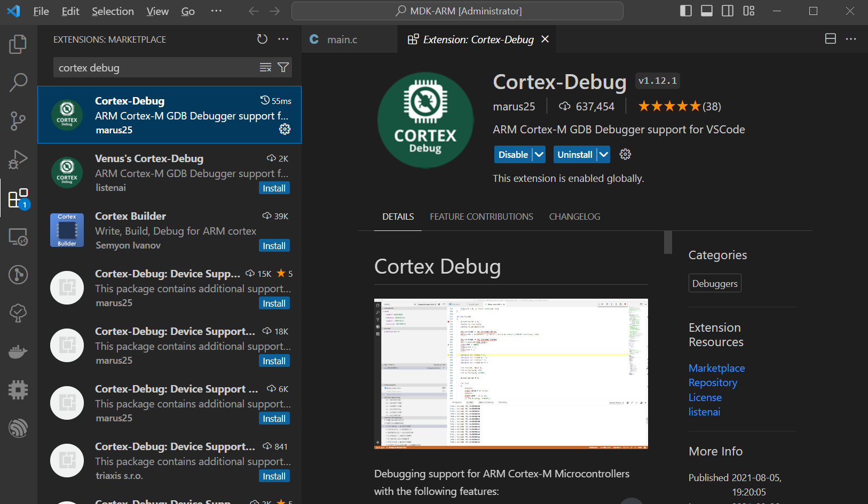This screenshot has width=868, height=504.
Task: Open the Testing view icon
Action: pyautogui.click(x=18, y=313)
